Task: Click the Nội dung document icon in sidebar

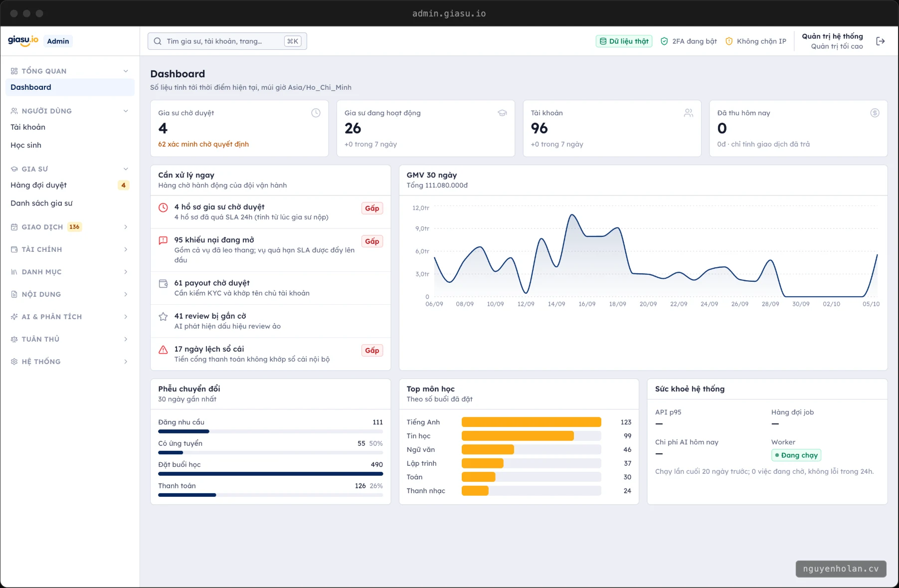Action: [x=14, y=294]
